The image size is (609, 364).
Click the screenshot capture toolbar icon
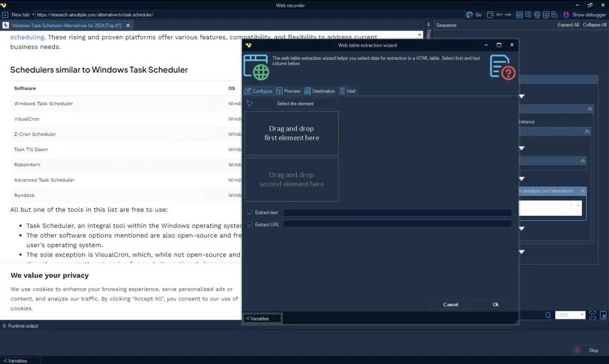click(520, 15)
